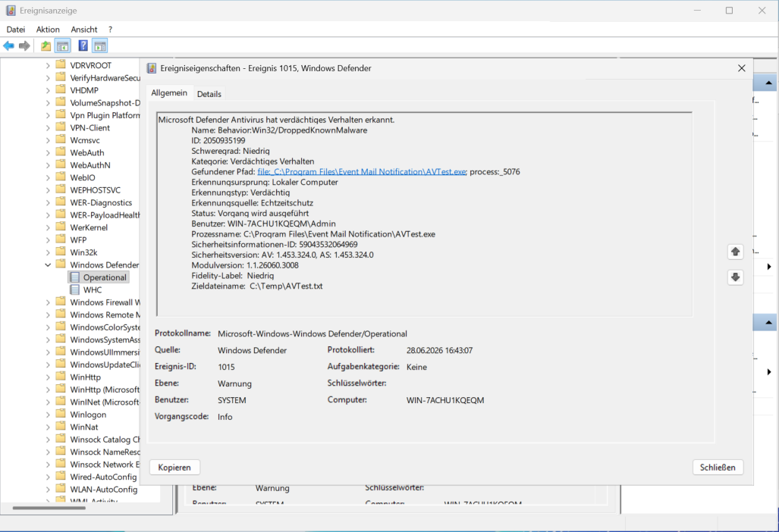
Task: Click the forward arrow toolbar icon
Action: click(24, 46)
